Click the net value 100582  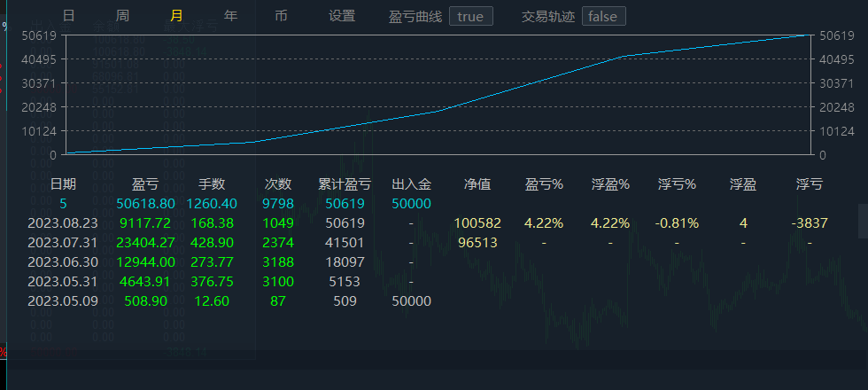tap(477, 223)
